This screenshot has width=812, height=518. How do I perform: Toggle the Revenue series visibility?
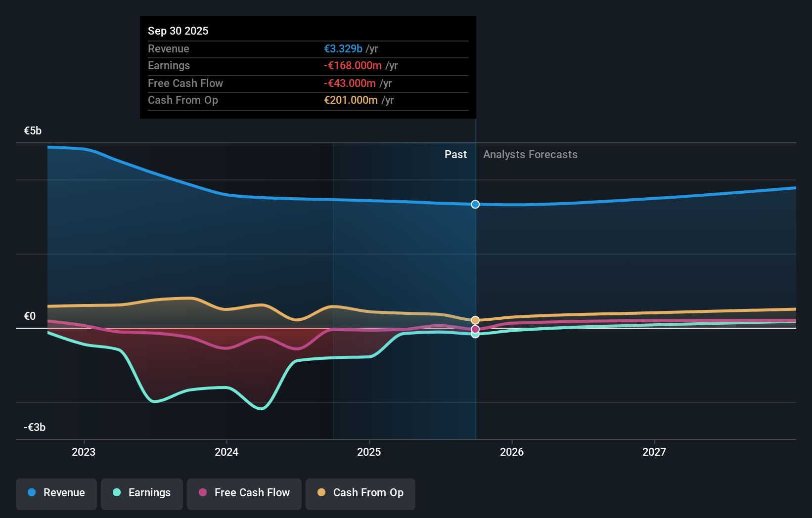click(x=56, y=493)
